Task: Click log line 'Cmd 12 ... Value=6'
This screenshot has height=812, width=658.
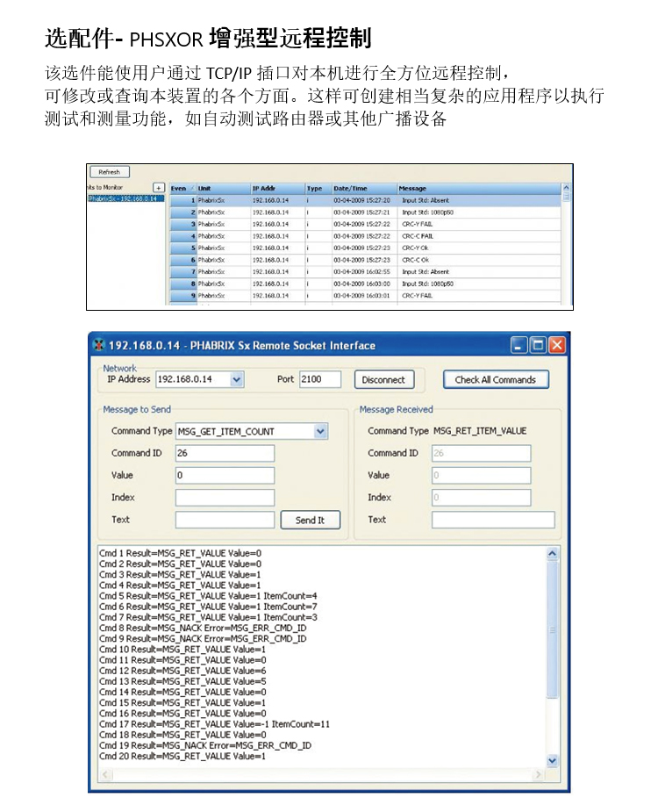Action: pos(182,671)
